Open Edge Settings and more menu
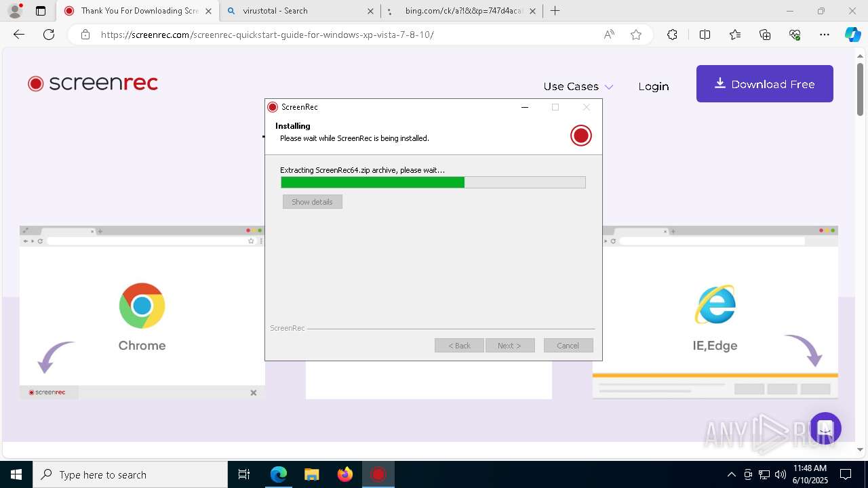 pos(825,35)
